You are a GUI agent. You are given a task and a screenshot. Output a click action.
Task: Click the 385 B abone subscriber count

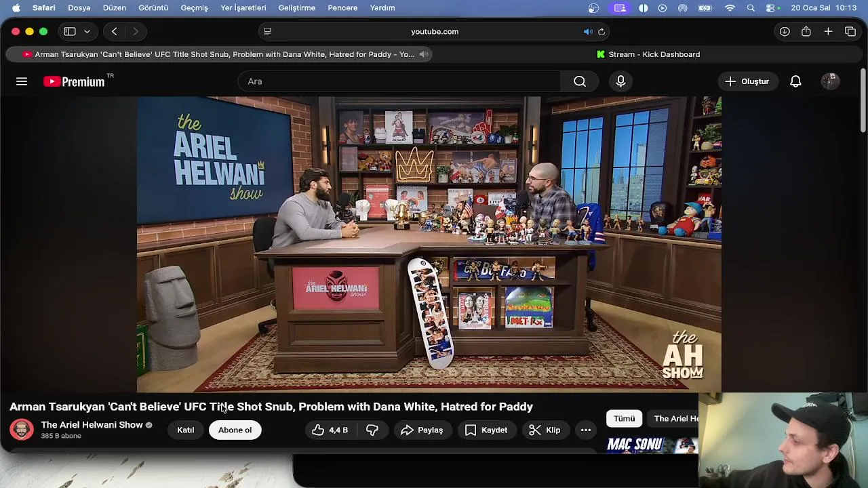[61, 436]
